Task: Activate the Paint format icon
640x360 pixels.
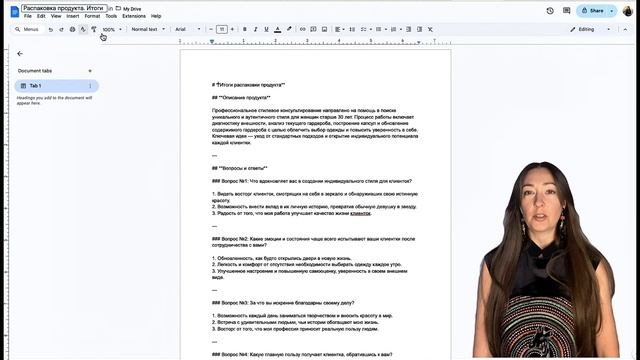Action: pos(94,29)
